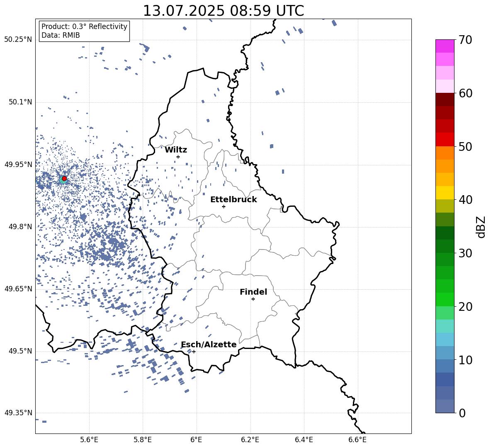491x448 pixels.
Task: Pick the bright red colorbar swatch just above the 50 tick
Action: [445, 140]
